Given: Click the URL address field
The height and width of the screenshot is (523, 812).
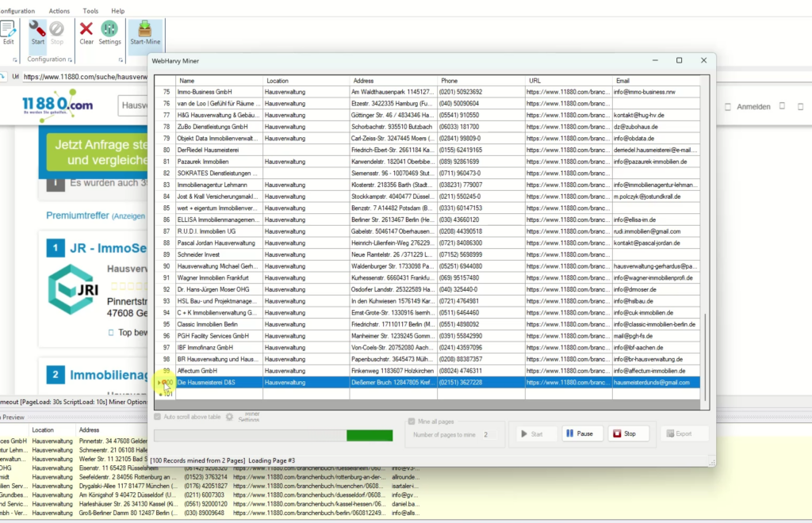Looking at the screenshot, I should coord(86,77).
